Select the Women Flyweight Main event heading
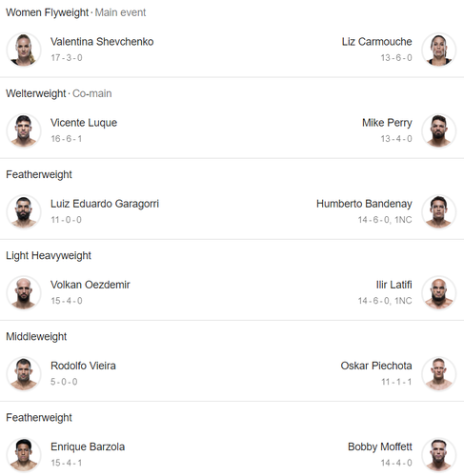Image resolution: width=464 pixels, height=476 pixels. [x=75, y=12]
